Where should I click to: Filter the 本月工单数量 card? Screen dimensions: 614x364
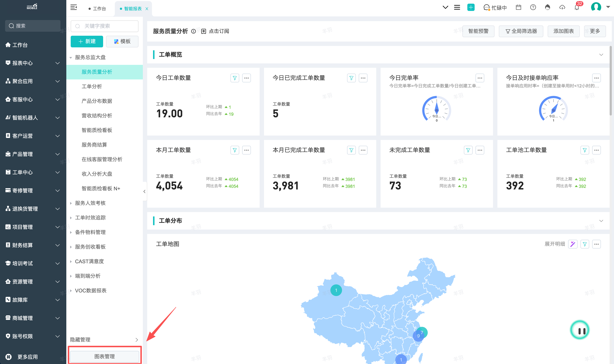tap(235, 150)
